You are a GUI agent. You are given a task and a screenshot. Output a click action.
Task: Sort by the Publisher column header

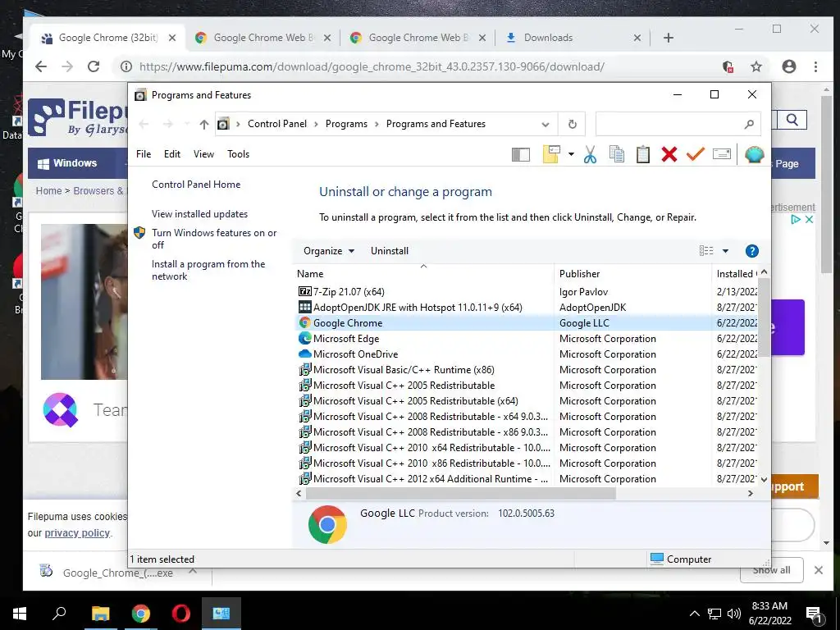tap(632, 274)
